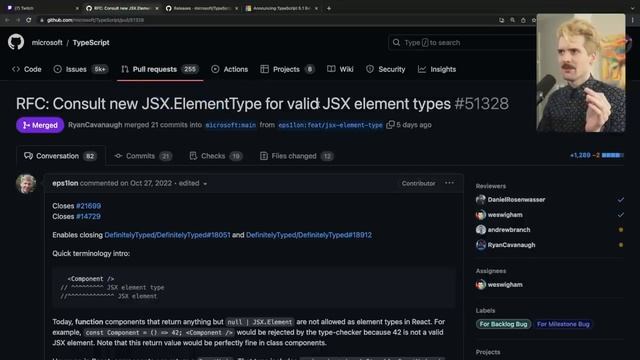Expand the 'edited' history dropdown
Screen dimensions: 640x360
[x=193, y=183]
